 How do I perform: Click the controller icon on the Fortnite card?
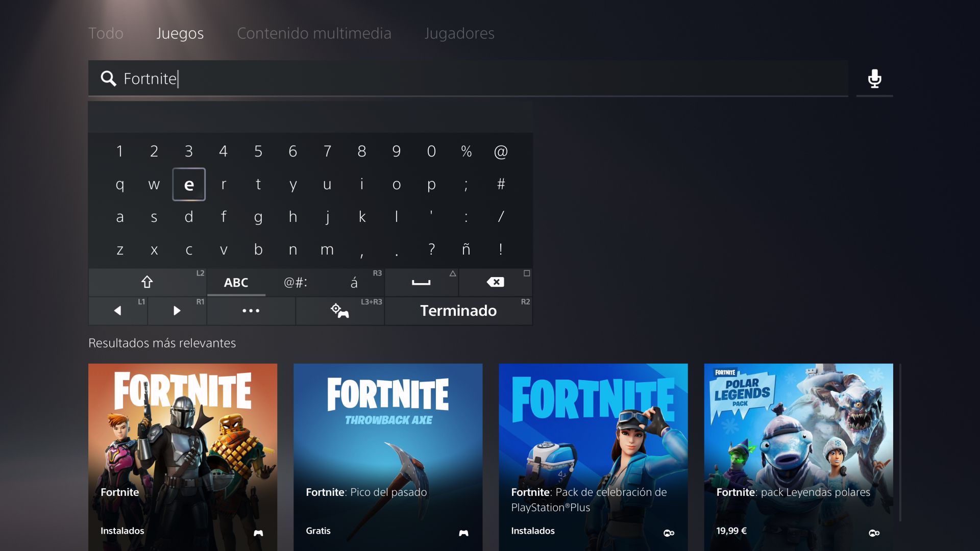pos(258,533)
